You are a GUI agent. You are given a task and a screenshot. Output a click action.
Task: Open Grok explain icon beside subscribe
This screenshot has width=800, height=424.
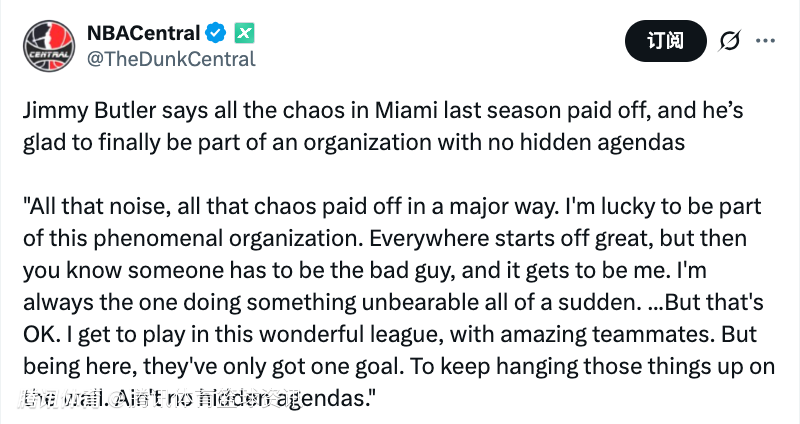[729, 41]
